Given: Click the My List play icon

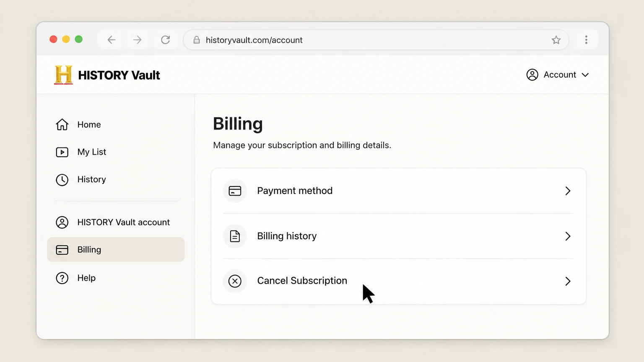Looking at the screenshot, I should pyautogui.click(x=62, y=152).
